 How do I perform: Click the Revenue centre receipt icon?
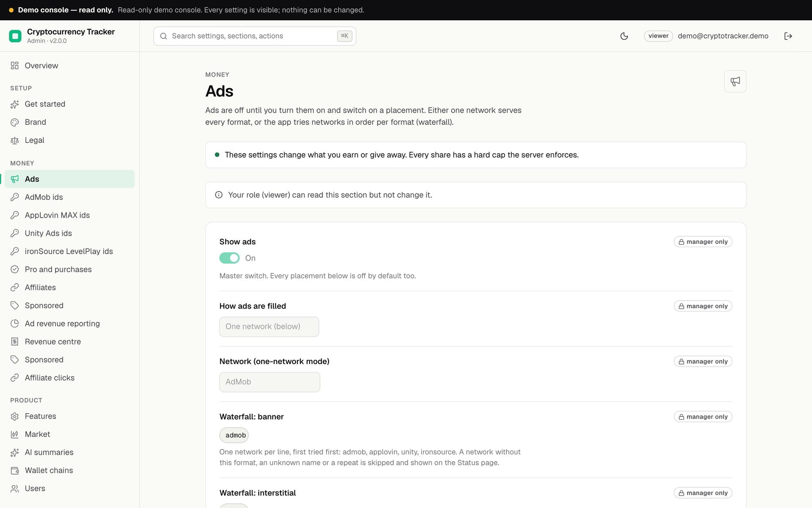pyautogui.click(x=15, y=342)
